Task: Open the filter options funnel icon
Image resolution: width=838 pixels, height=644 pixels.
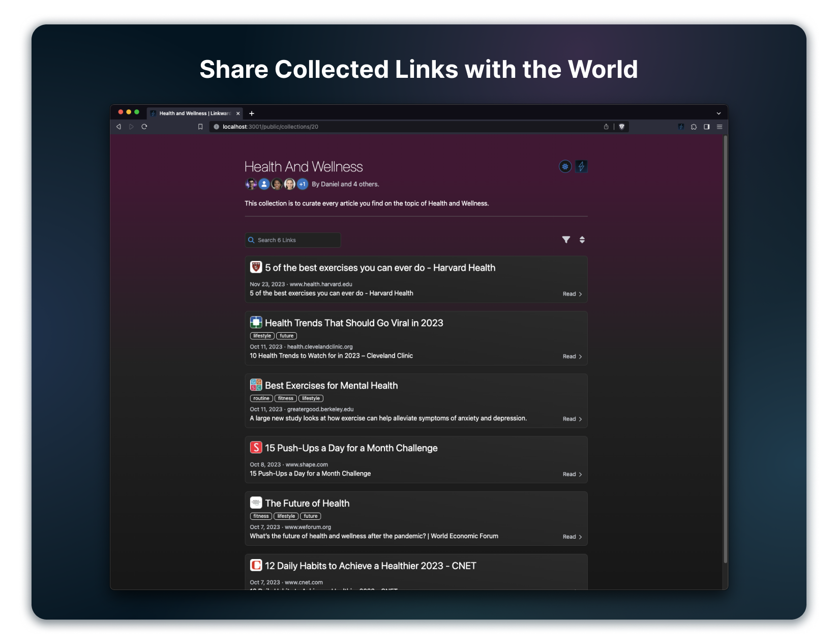Action: click(566, 240)
